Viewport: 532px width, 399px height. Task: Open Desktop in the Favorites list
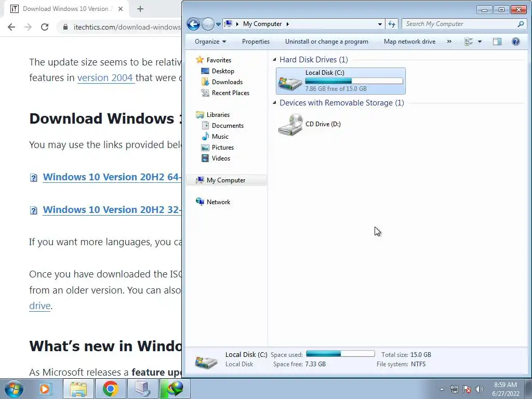223,71
